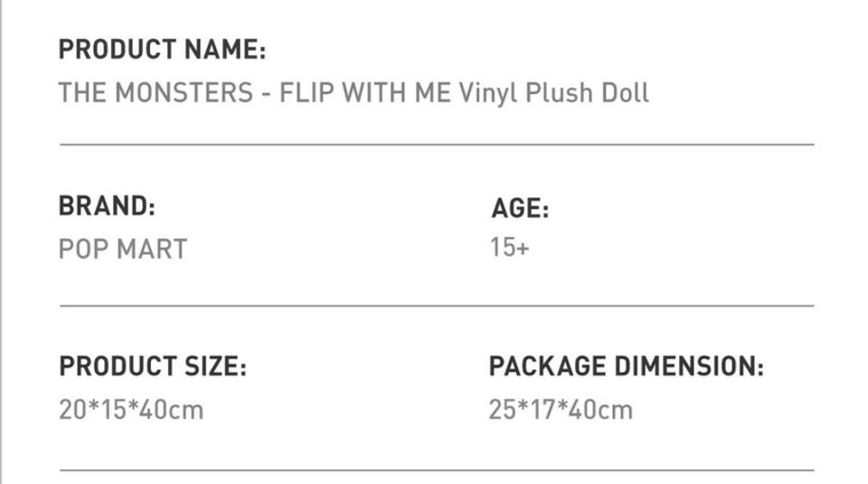
Task: Select the 15+ age value
Action: pyautogui.click(x=509, y=248)
